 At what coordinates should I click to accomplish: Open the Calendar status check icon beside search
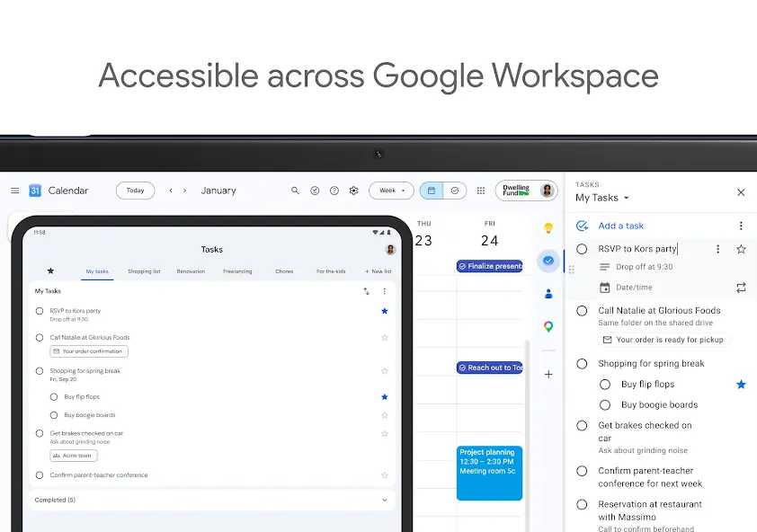point(315,191)
